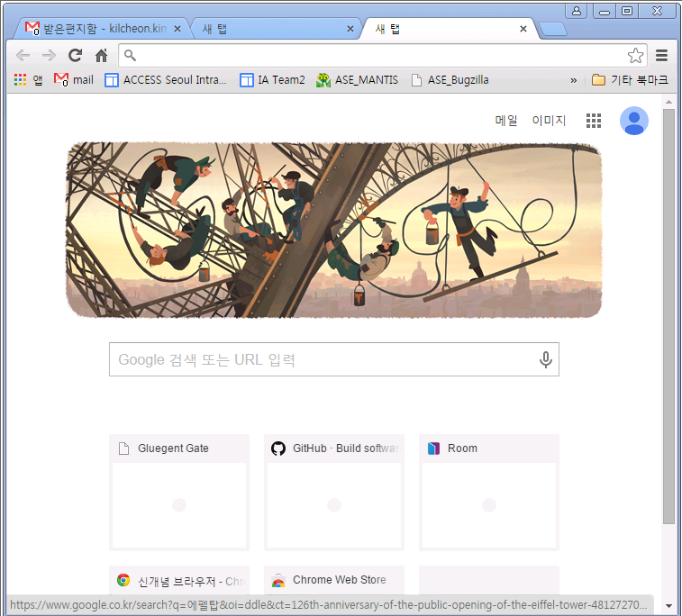Go to the home page icon
This screenshot has width=682, height=616.
click(101, 55)
